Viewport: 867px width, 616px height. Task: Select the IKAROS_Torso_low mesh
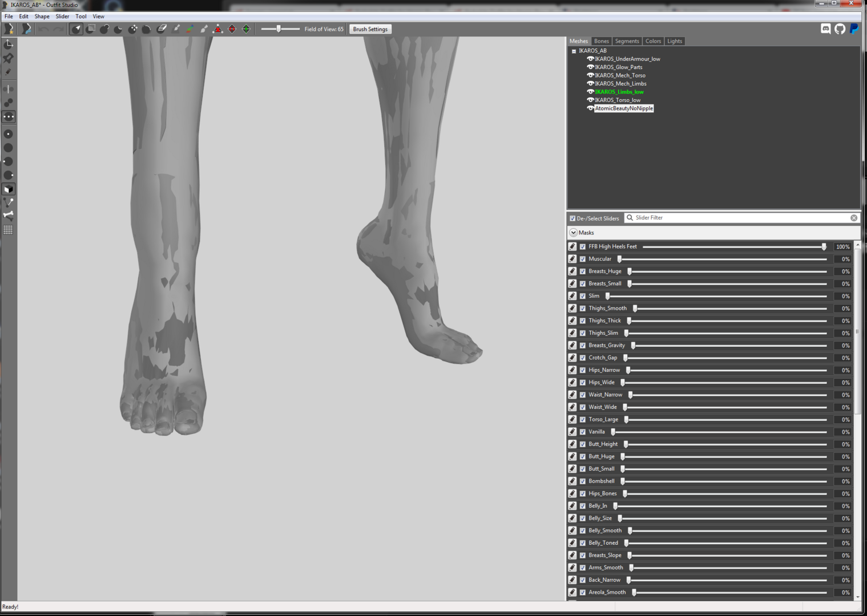coord(618,100)
